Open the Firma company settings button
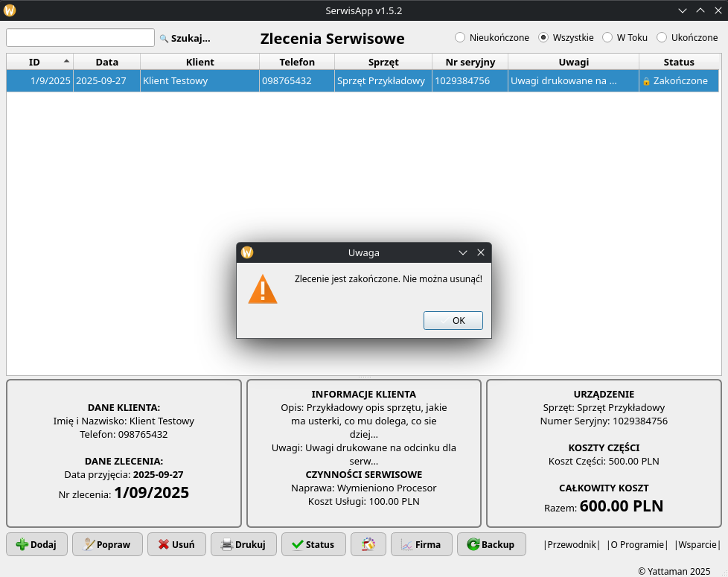 [x=421, y=544]
